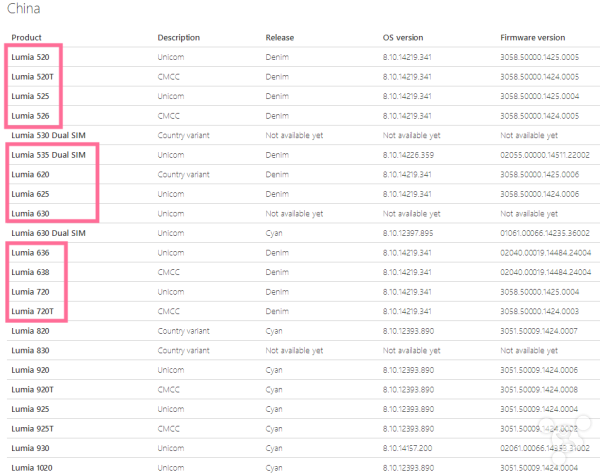
Task: Select the Lumia 830 product name
Action: (x=30, y=350)
